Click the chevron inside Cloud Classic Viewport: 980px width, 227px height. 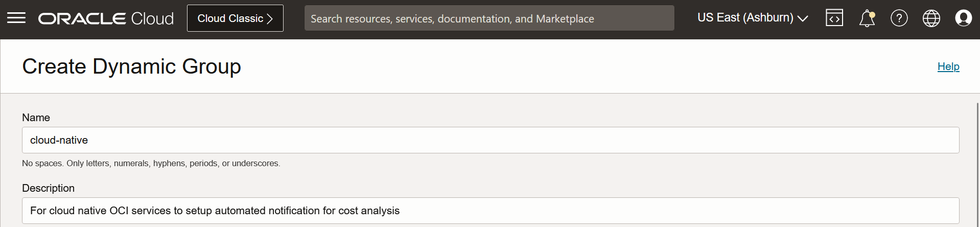[x=270, y=19]
